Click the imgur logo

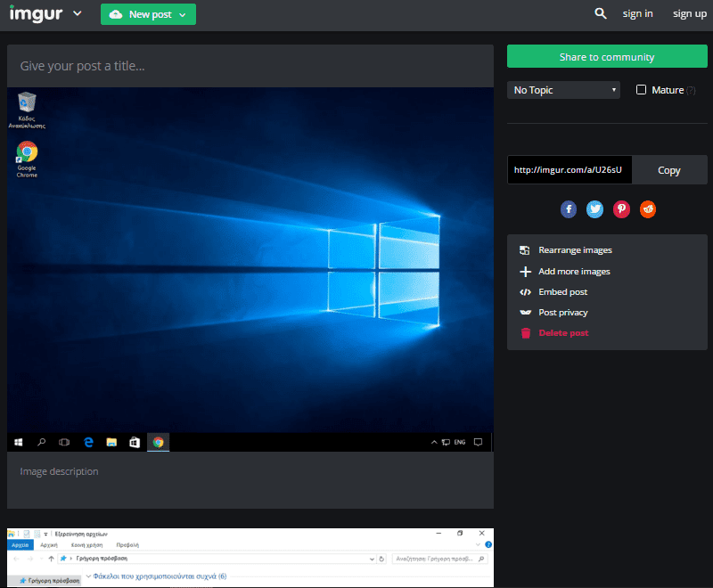click(36, 13)
